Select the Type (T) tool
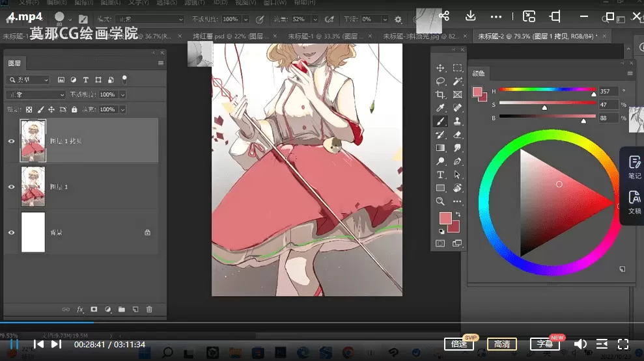Screen dimensions: 644x361 [x=441, y=175]
